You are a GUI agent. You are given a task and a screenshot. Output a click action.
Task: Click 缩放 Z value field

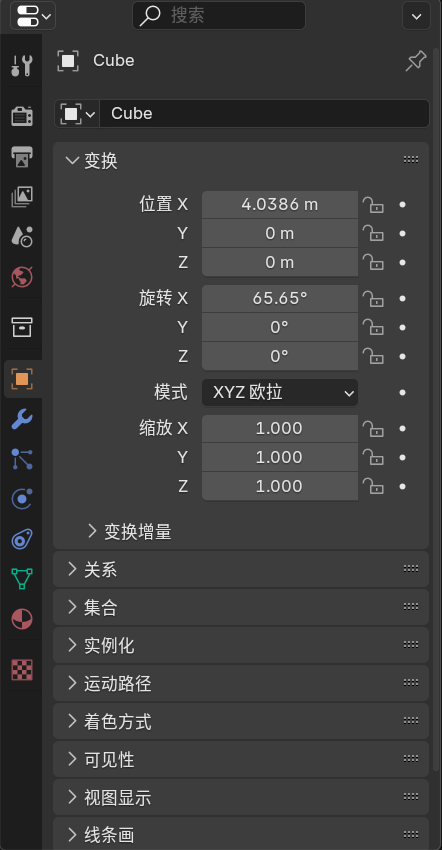coord(280,486)
